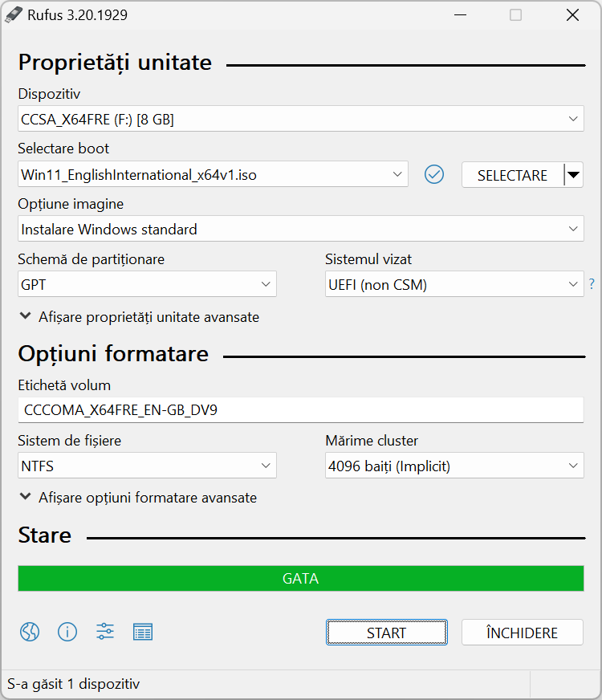Click the Rufus USB icon in title bar
602x700 pixels.
[x=14, y=14]
